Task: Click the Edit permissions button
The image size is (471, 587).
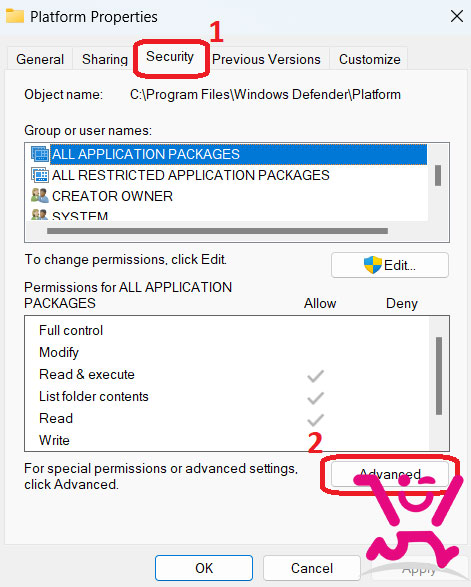Action: pos(390,265)
